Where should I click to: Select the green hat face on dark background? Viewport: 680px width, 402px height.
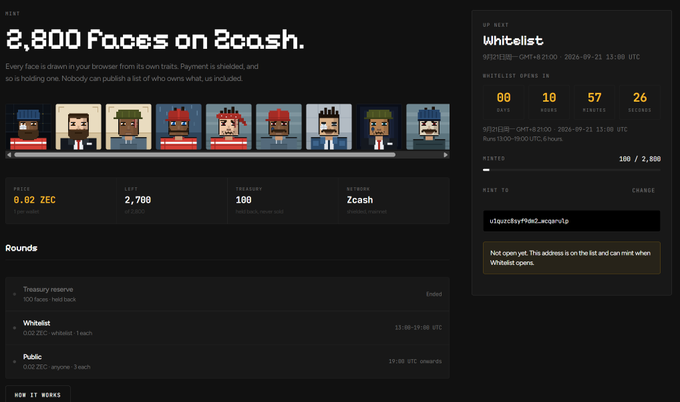[379, 127]
